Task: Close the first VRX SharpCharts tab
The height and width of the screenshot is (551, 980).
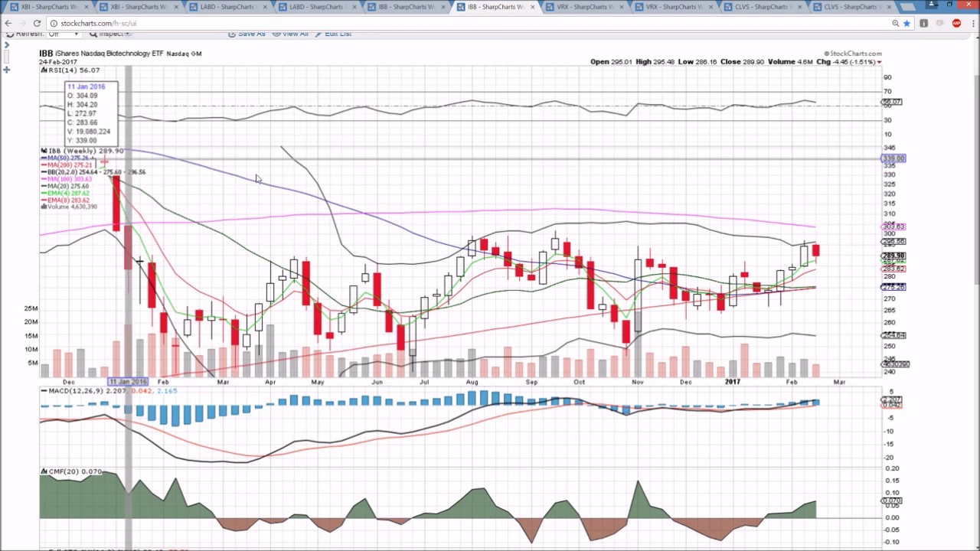Action: click(622, 7)
